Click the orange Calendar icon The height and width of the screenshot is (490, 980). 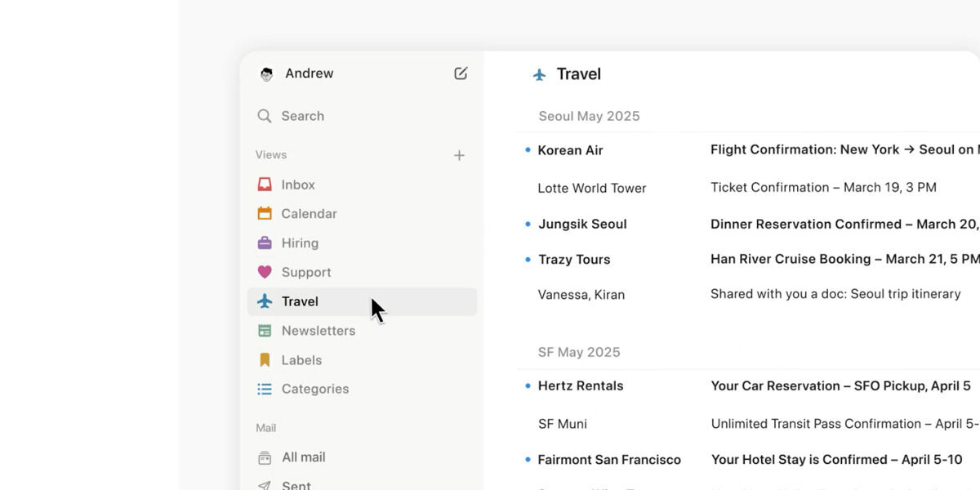click(265, 213)
